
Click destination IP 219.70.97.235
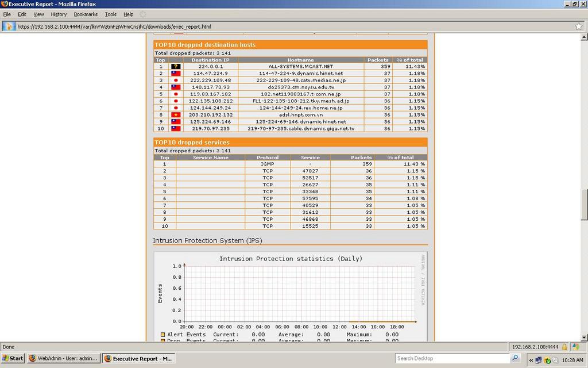point(211,128)
